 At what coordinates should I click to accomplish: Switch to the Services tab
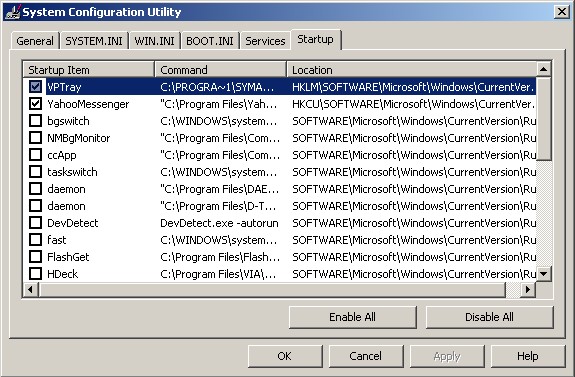265,41
